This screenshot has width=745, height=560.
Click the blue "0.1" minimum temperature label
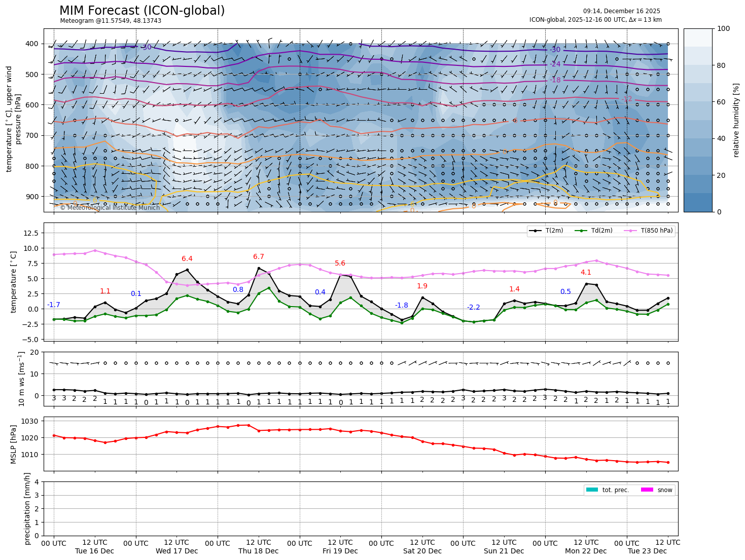coord(136,294)
